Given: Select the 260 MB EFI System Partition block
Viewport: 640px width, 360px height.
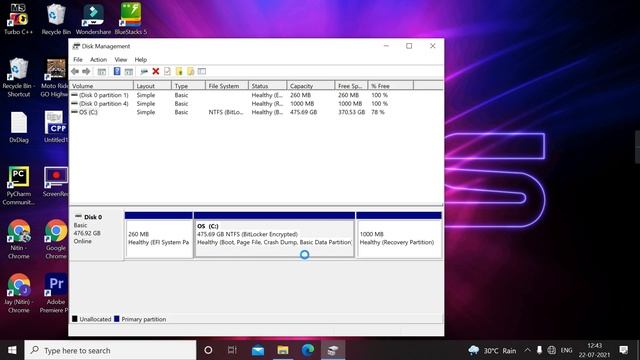Looking at the screenshot, I should (x=159, y=235).
